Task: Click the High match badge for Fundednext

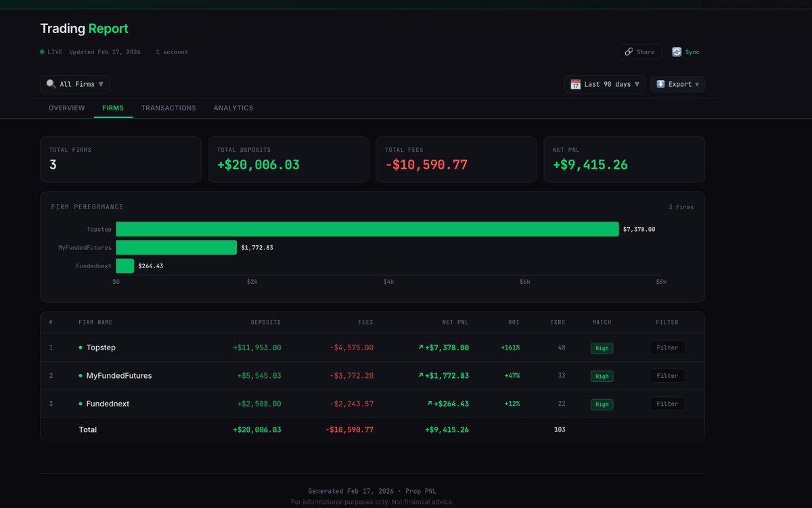Action: click(x=602, y=404)
